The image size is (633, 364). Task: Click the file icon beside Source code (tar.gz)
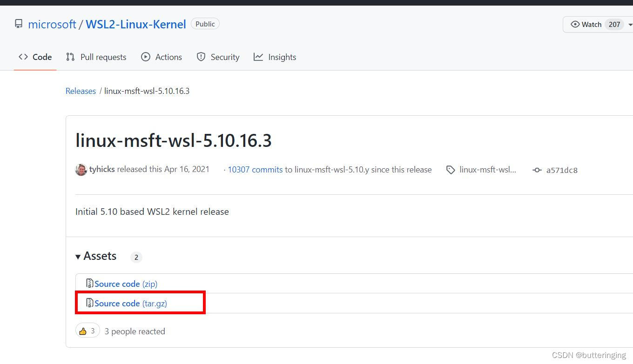pyautogui.click(x=90, y=303)
